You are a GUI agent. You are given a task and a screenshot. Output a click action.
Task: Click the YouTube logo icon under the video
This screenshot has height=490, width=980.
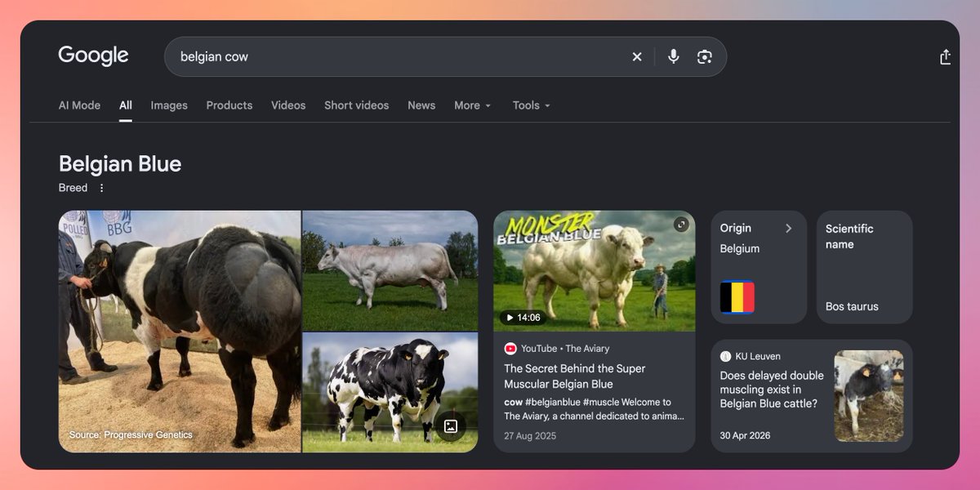(510, 349)
